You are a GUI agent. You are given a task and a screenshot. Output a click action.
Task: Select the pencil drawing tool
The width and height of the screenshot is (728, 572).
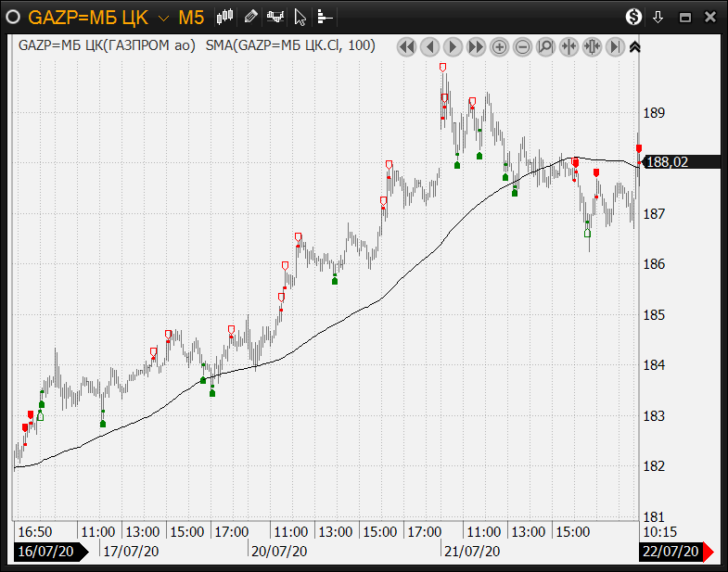point(250,17)
